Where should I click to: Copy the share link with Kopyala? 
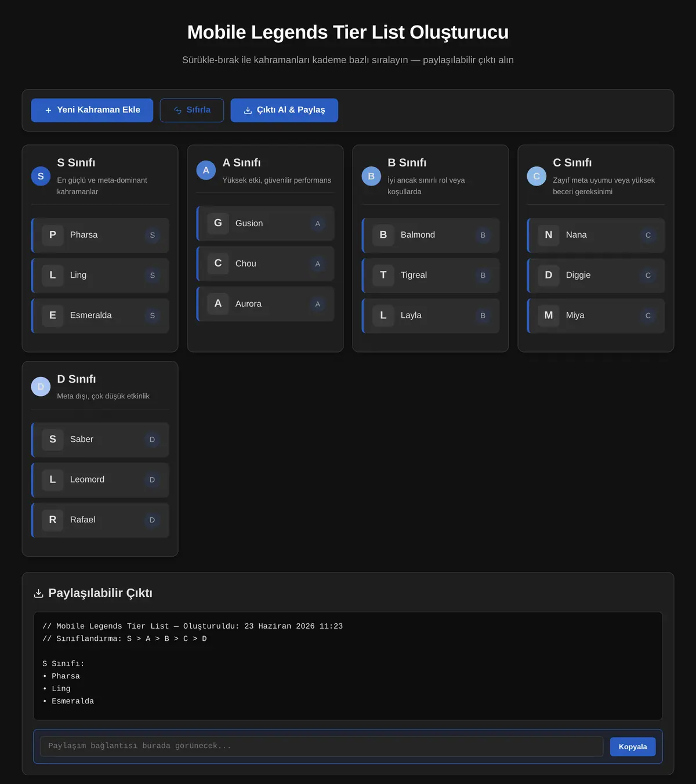633,747
